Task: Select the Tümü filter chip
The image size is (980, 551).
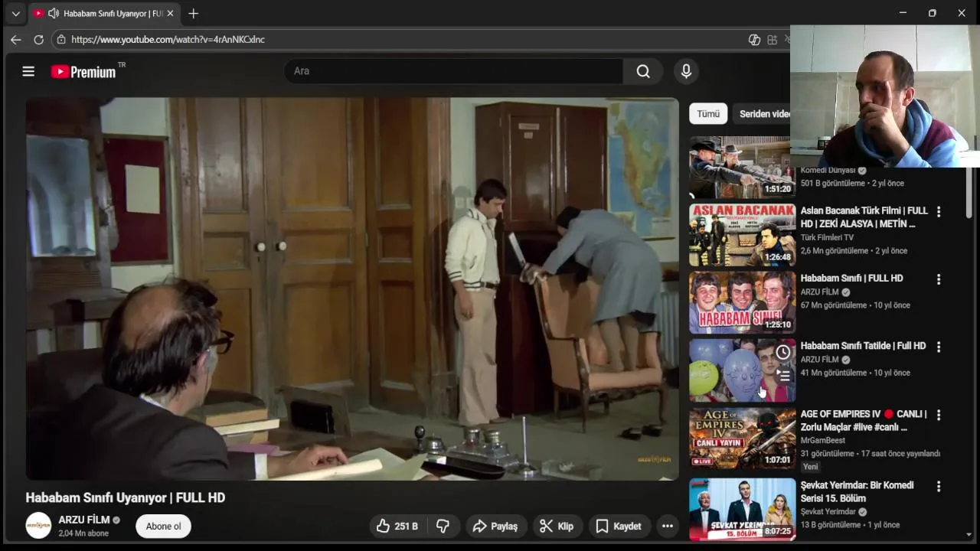Action: [x=708, y=113]
